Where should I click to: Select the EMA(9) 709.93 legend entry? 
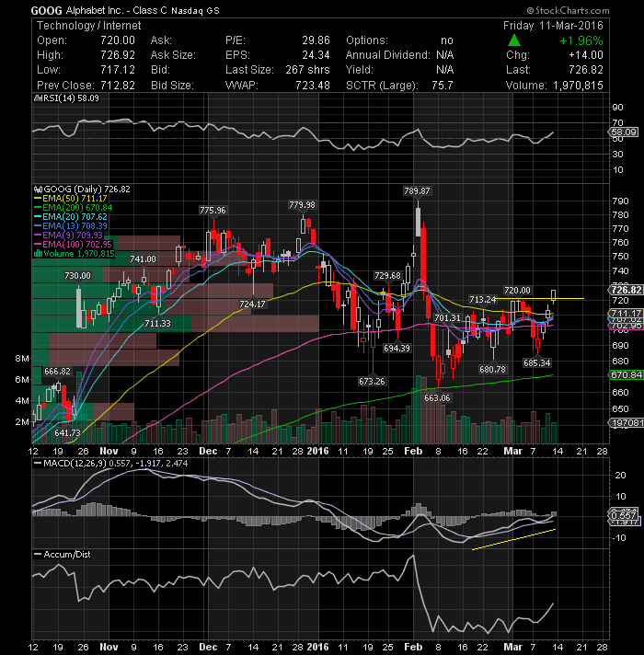coord(68,236)
